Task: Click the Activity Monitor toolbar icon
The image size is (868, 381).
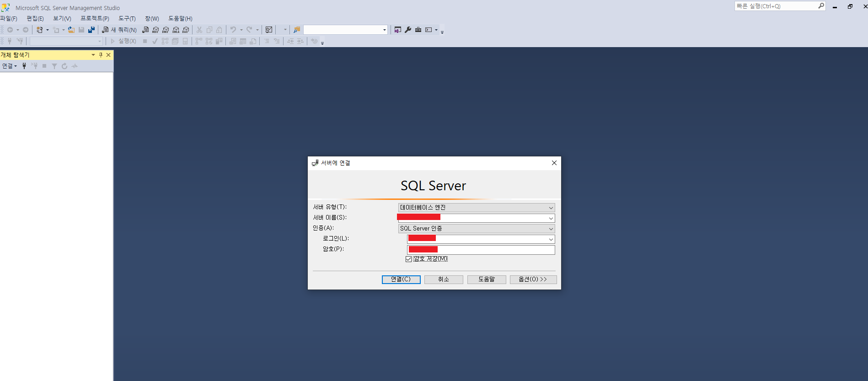Action: coord(269,30)
